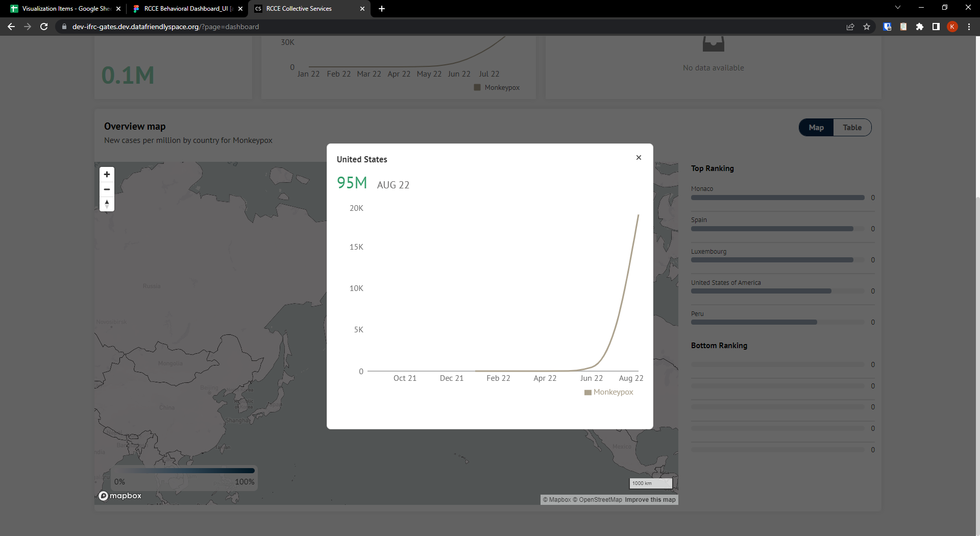Viewport: 980px width, 536px height.
Task: Open the browser share icon
Action: point(850,27)
